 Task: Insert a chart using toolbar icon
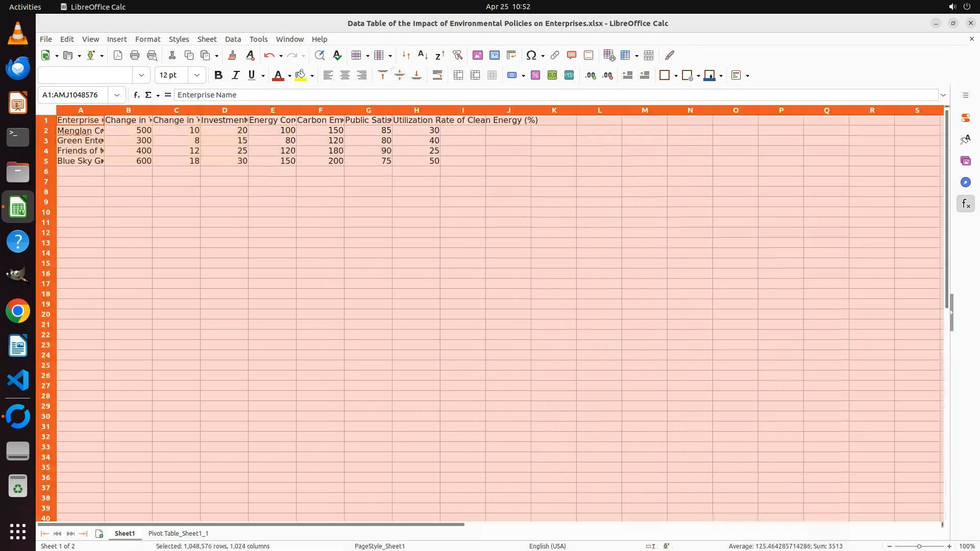click(x=494, y=55)
